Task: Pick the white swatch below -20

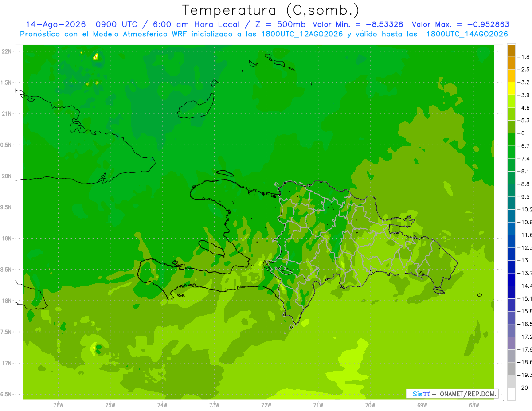Action: pos(511,394)
